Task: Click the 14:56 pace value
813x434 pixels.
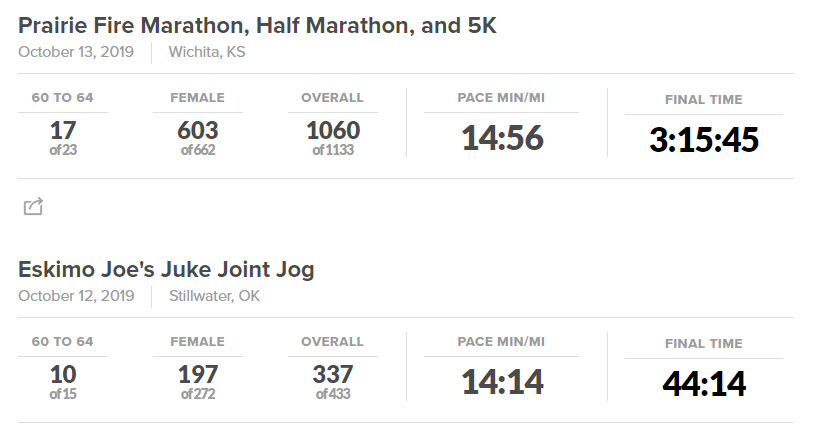Action: pyautogui.click(x=502, y=138)
